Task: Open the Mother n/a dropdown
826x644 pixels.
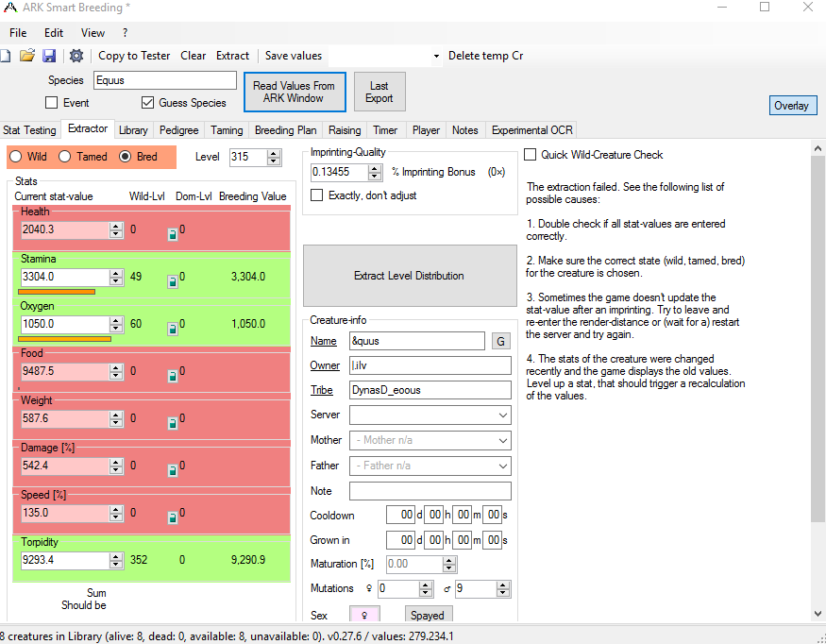Action: (x=505, y=440)
